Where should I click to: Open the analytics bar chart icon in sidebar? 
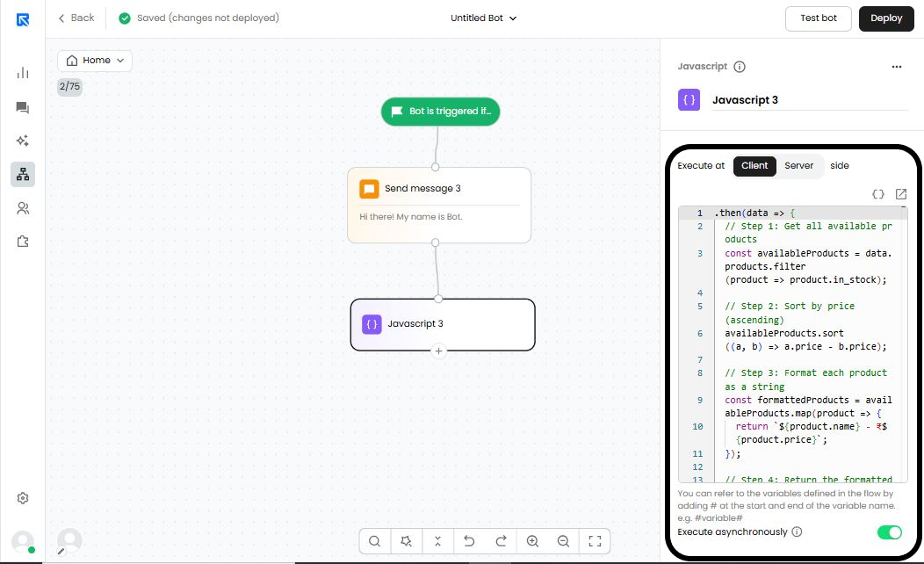pyautogui.click(x=23, y=73)
